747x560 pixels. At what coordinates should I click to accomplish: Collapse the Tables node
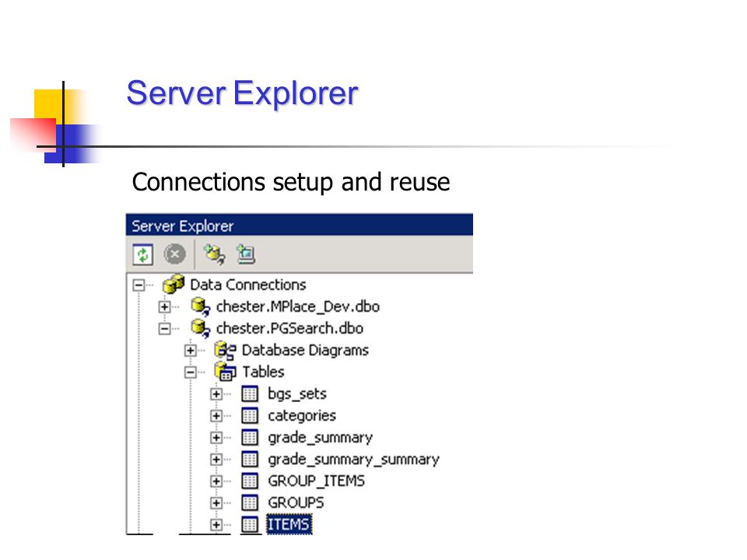(x=190, y=373)
